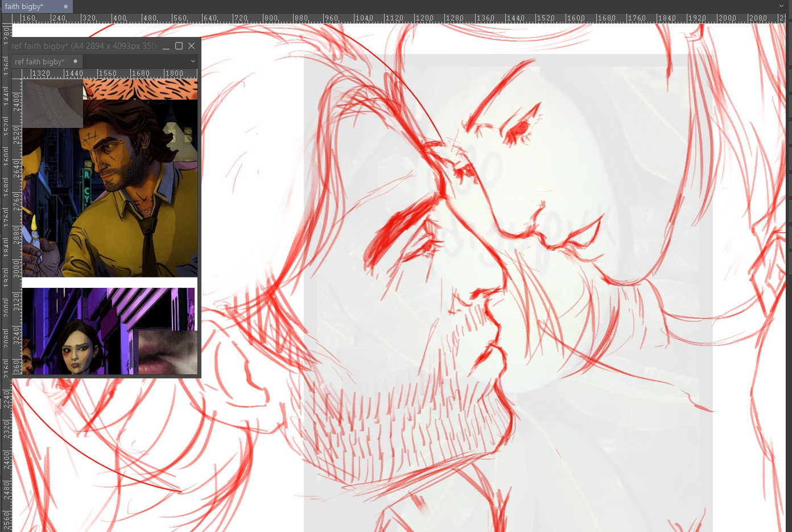
Task: Close the main faith bigby tab via its dot
Action: coord(66,6)
